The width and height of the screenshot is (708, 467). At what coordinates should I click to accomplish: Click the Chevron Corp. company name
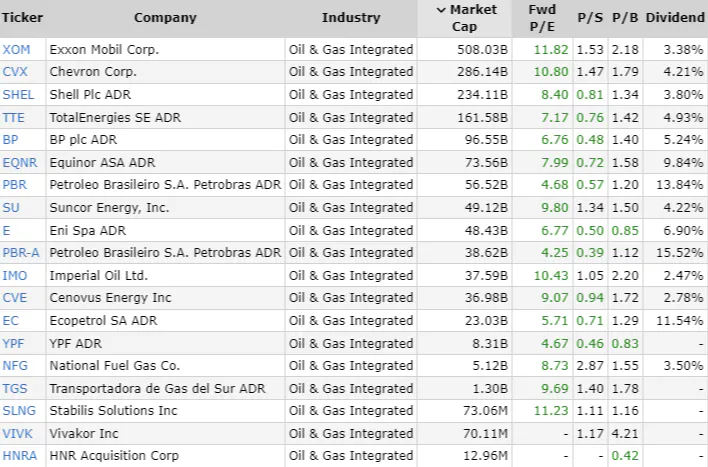pos(93,72)
